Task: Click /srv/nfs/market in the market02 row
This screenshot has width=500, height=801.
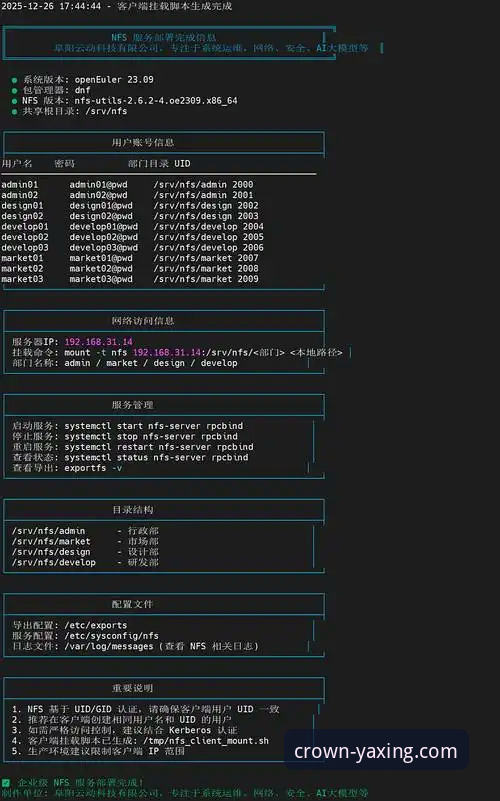Action: click(193, 268)
